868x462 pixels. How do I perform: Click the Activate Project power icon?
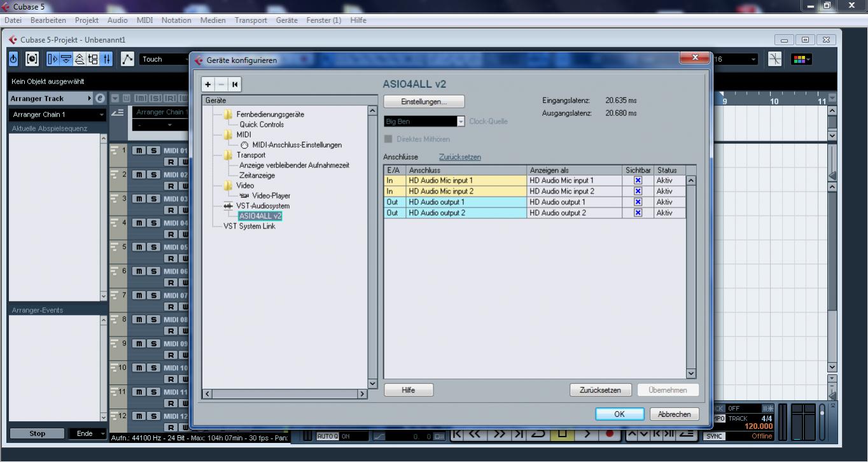click(x=14, y=59)
